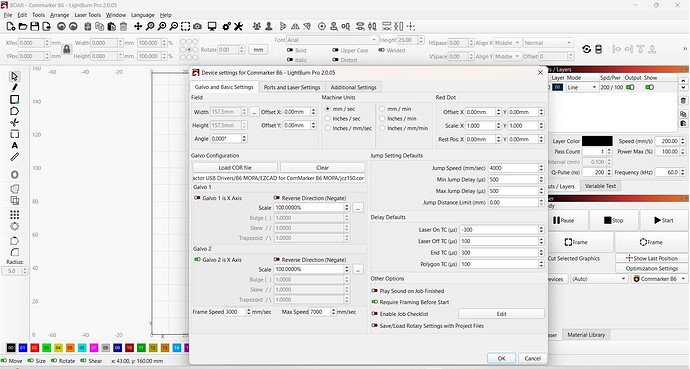Select mm / sec machine units

pos(340,109)
